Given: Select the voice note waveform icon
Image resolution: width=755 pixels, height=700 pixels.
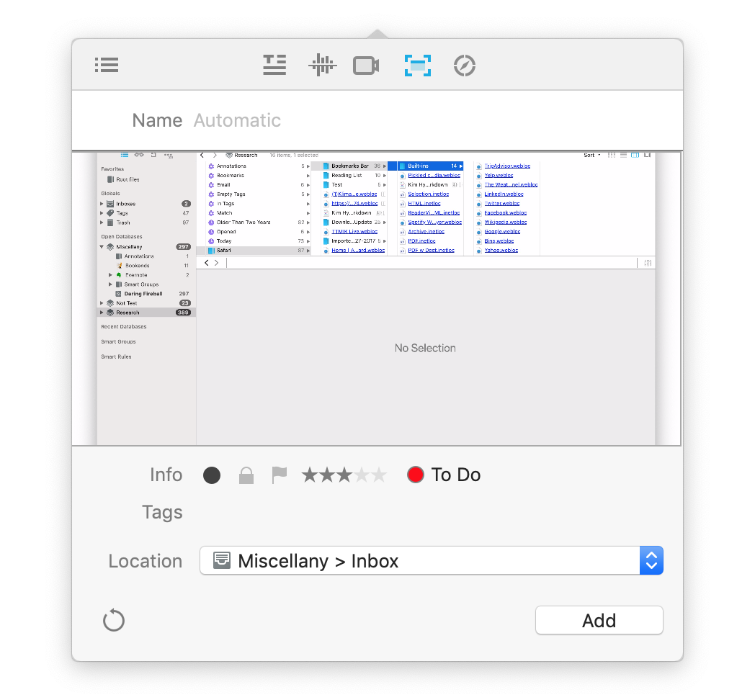Looking at the screenshot, I should point(321,66).
